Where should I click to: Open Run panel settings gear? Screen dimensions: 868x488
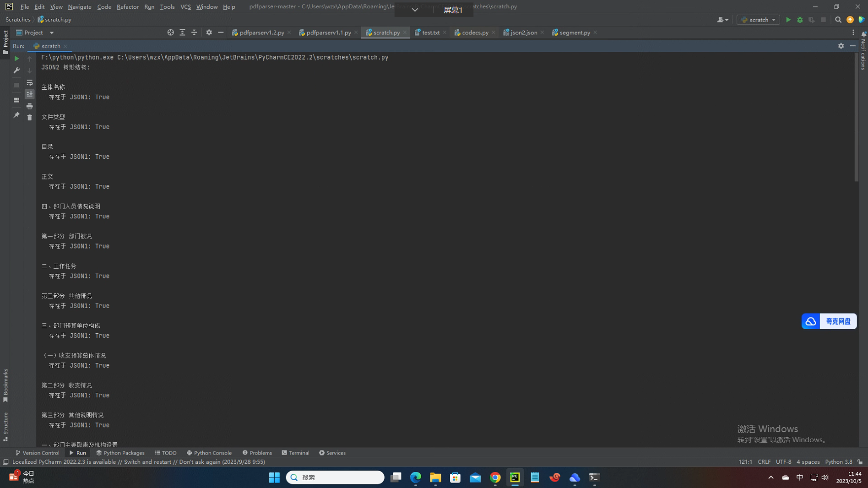[x=841, y=46]
